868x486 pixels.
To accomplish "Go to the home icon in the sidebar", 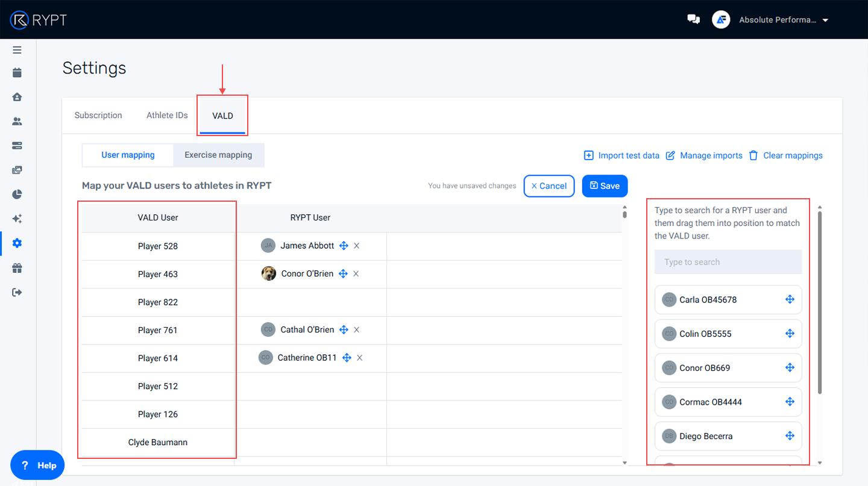I will [x=17, y=97].
